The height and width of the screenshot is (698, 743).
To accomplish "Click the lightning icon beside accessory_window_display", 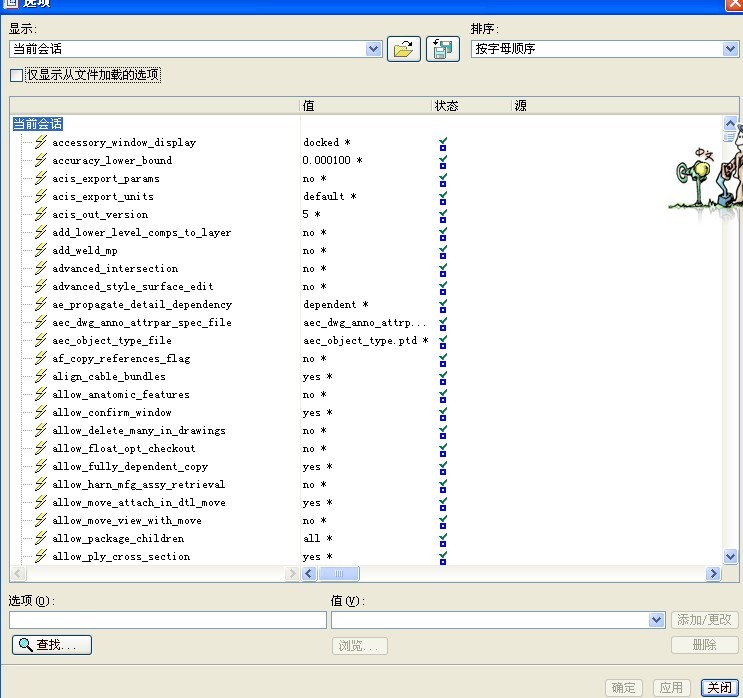I will (41, 141).
